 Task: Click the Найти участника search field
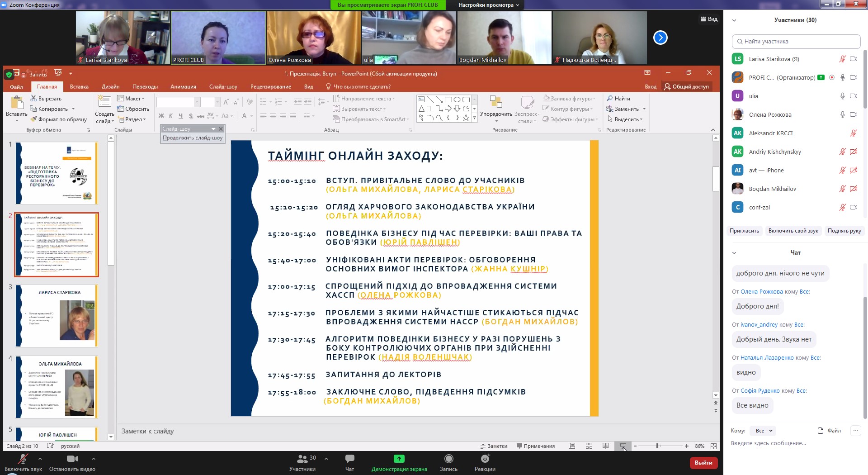[796, 41]
